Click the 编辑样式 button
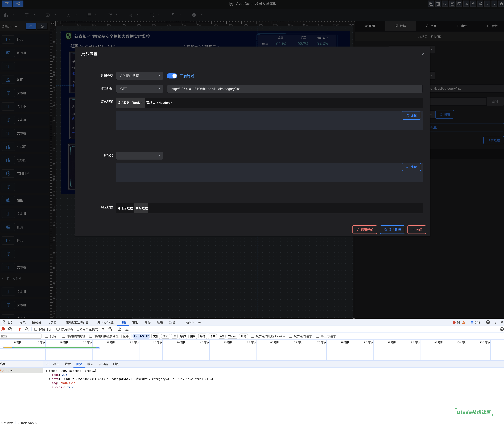Image resolution: width=504 pixels, height=424 pixels. click(365, 230)
